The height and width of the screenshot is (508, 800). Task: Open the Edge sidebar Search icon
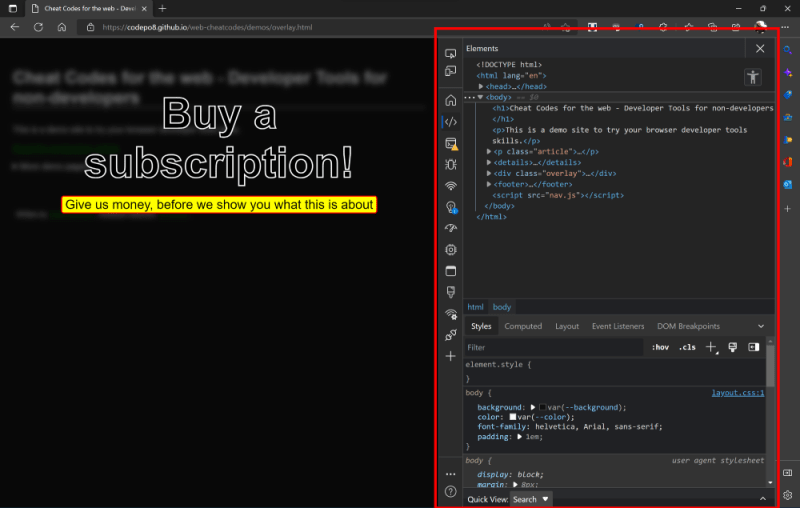(788, 50)
